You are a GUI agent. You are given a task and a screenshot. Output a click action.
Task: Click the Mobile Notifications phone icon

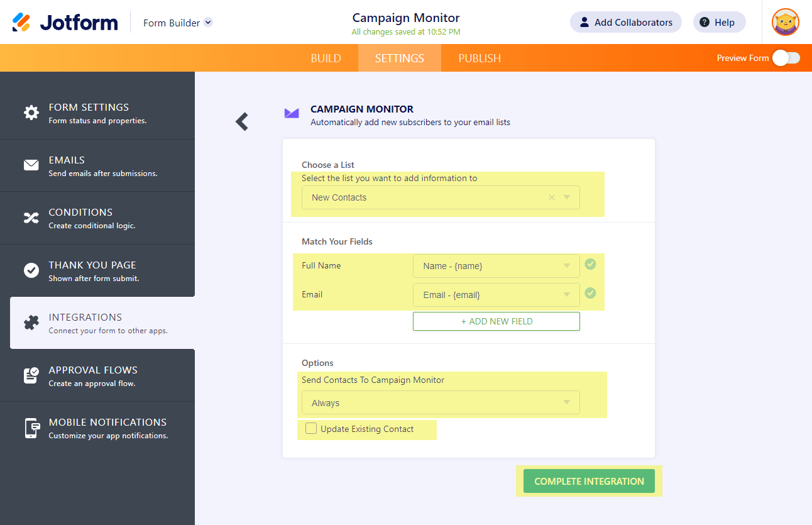[31, 428]
